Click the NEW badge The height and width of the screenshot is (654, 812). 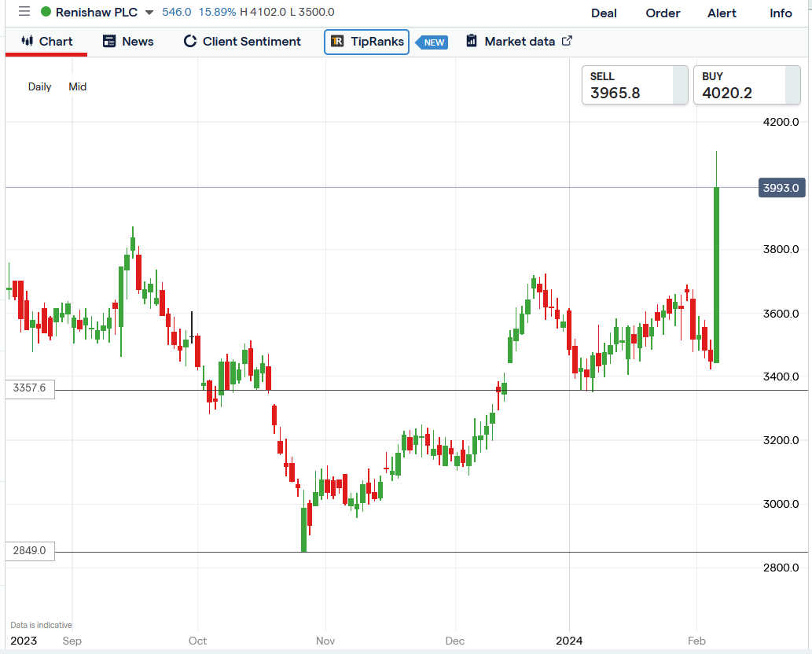pos(432,42)
